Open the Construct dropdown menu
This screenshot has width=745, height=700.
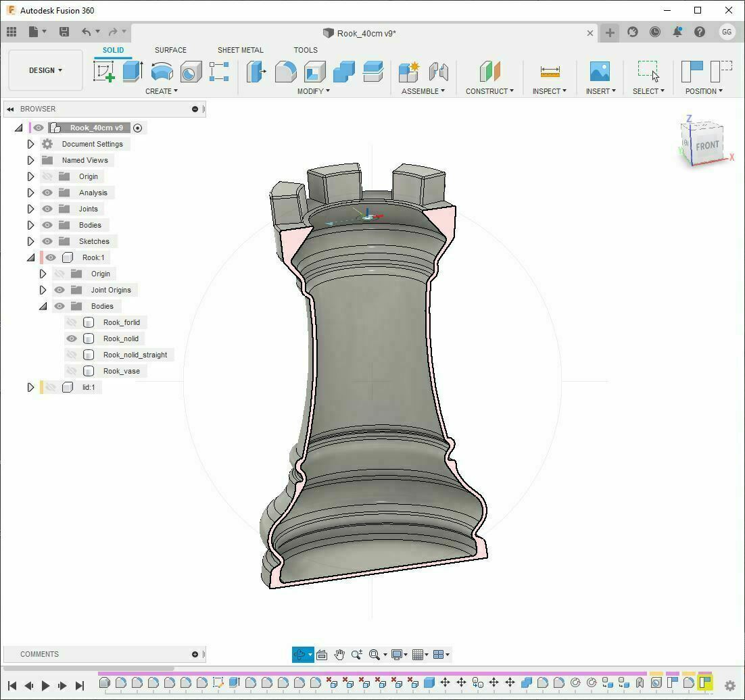pos(489,91)
